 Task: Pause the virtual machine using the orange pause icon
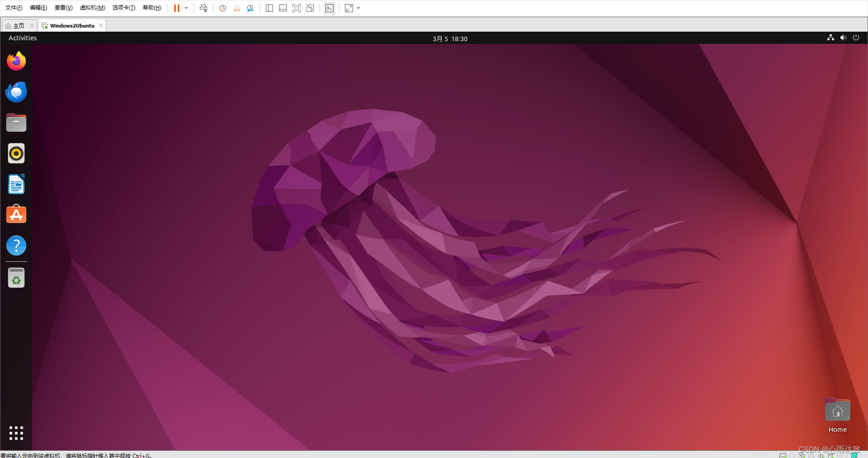point(177,8)
